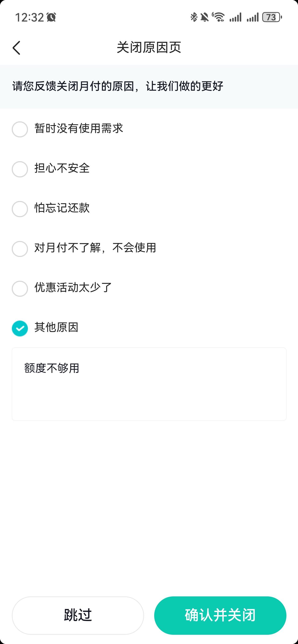Viewport: 298px width, 644px height.
Task: Focus the reason text box containing 额度不够用
Action: 149,384
